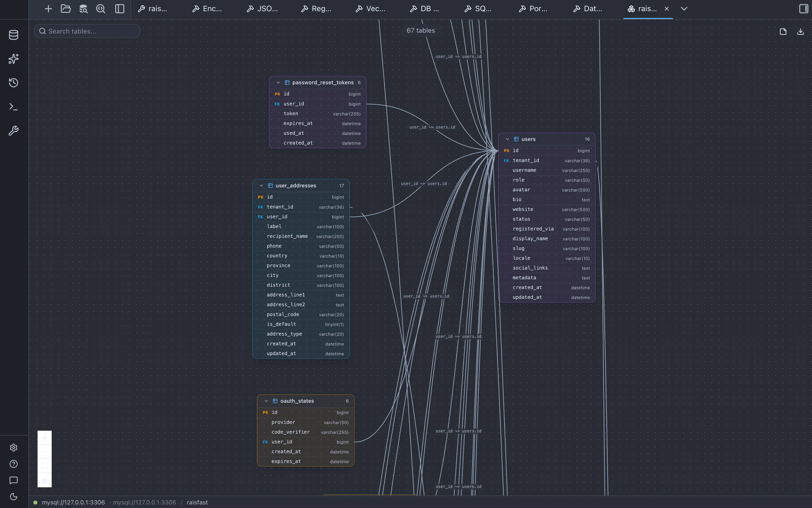Screen dimensions: 812x508
Task: Click the document save icon top-right of canvas
Action: (x=783, y=32)
